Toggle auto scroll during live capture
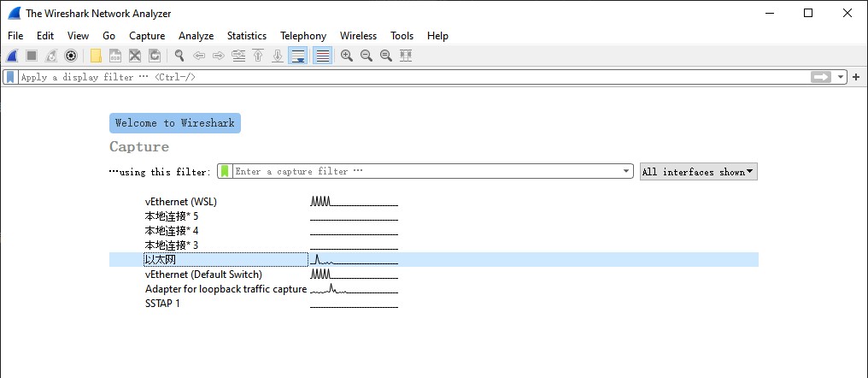 click(298, 56)
